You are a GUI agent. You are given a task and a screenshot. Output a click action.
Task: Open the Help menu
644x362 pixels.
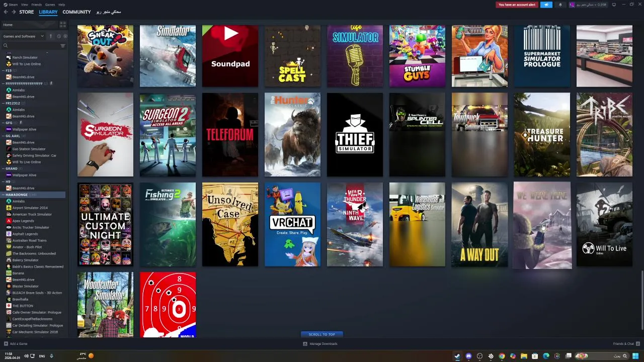[x=62, y=5]
